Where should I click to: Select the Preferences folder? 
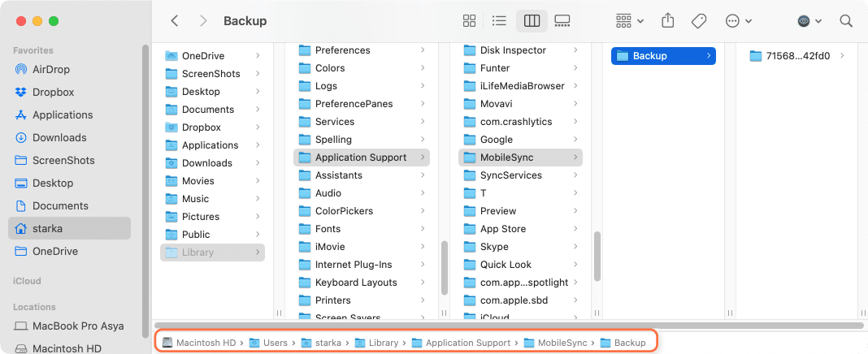click(362, 50)
